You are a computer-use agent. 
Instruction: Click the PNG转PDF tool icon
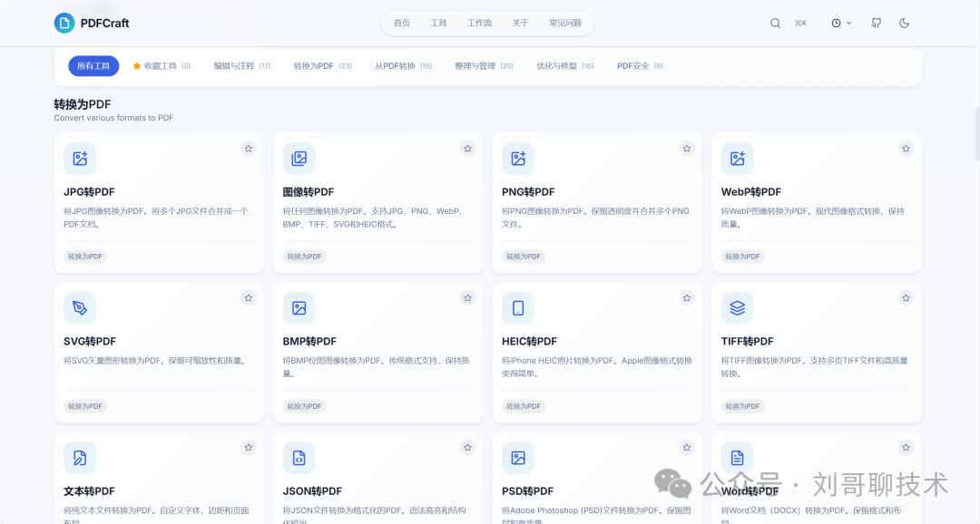pos(518,158)
